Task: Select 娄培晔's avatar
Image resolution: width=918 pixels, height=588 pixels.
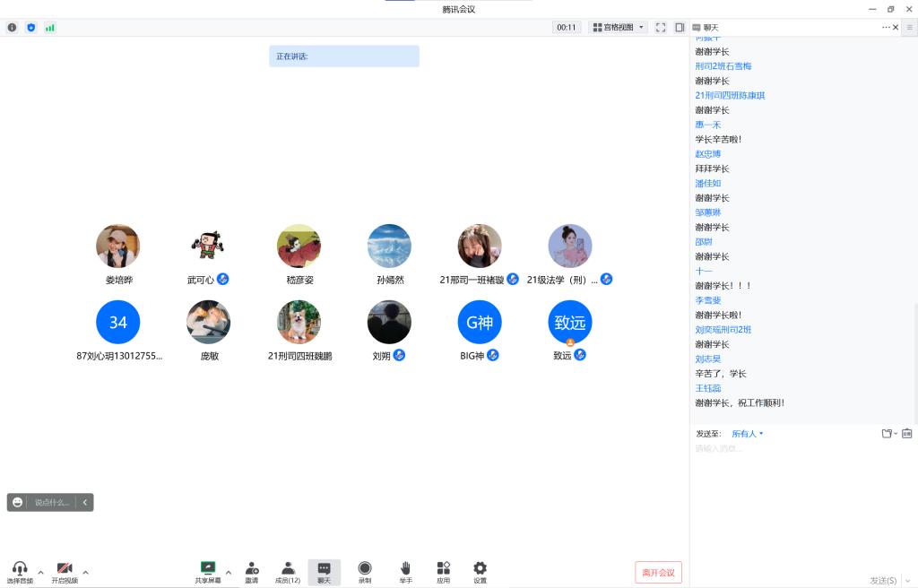Action: [x=118, y=246]
